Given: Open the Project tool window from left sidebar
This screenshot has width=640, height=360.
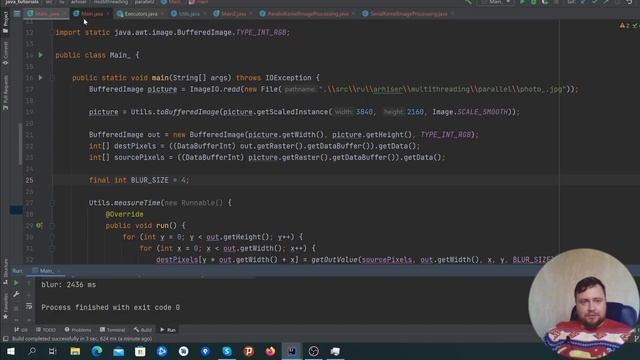Looking at the screenshot, I should tap(5, 22).
